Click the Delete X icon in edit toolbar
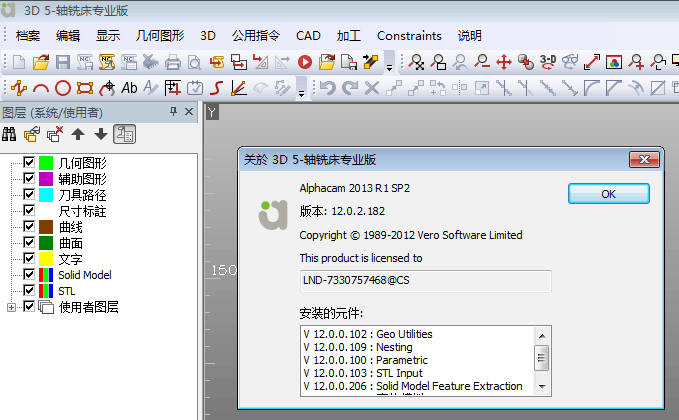This screenshot has width=679, height=420. [372, 88]
